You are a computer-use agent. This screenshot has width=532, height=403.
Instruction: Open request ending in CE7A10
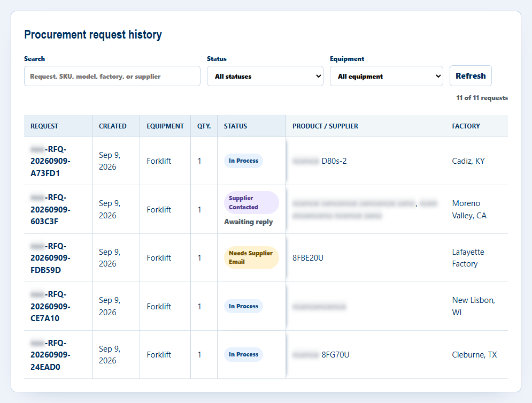pyautogui.click(x=50, y=306)
